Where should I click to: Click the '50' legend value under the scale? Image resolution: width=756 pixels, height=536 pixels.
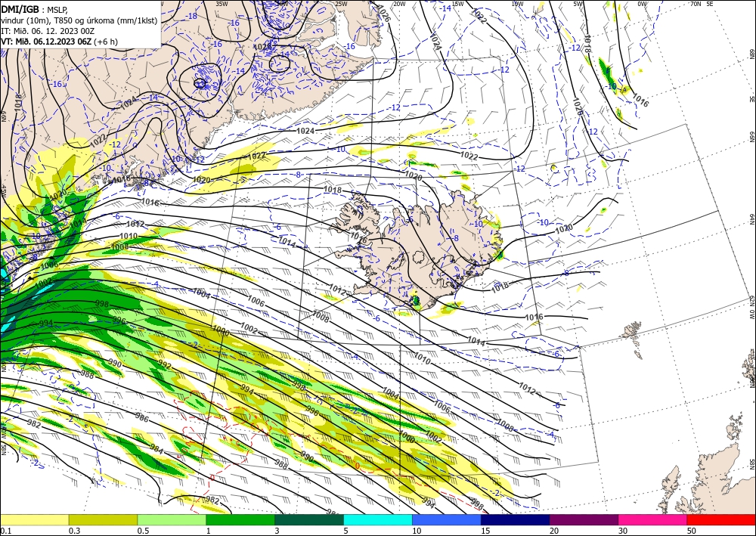[692, 531]
